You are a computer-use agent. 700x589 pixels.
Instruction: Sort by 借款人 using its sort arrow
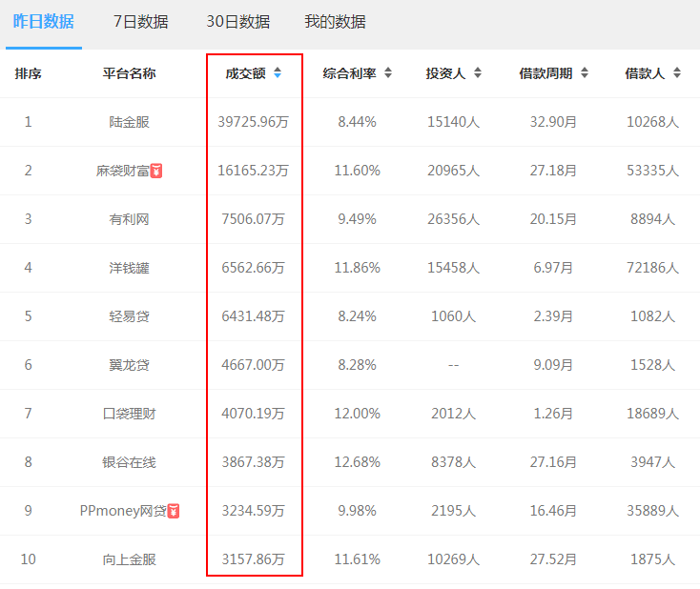(677, 72)
